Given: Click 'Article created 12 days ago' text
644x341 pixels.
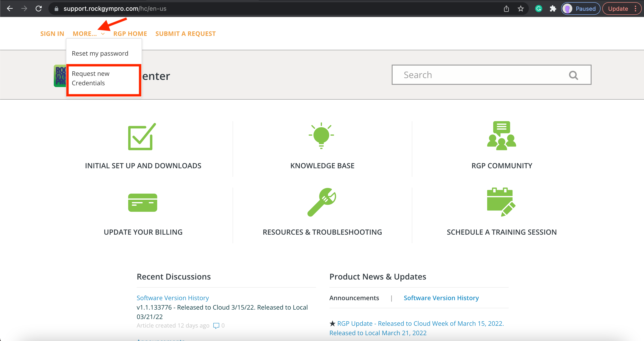Looking at the screenshot, I should click(173, 326).
